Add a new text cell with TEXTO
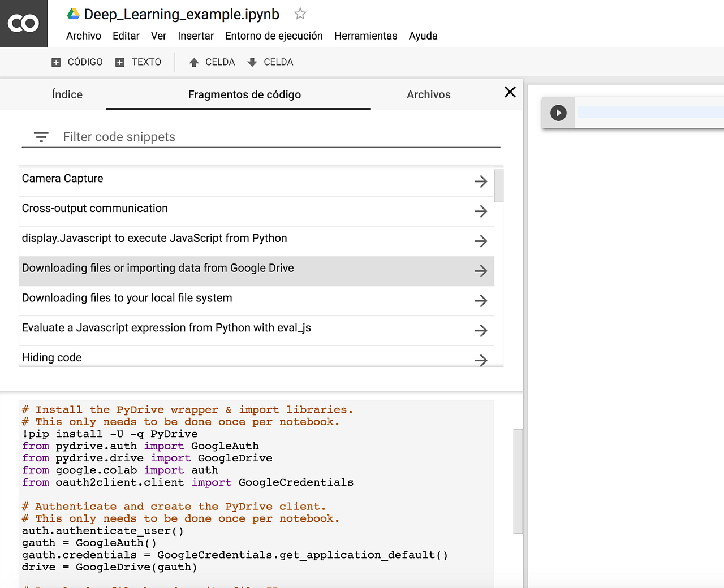Screen dimensions: 724x588 [x=139, y=62]
